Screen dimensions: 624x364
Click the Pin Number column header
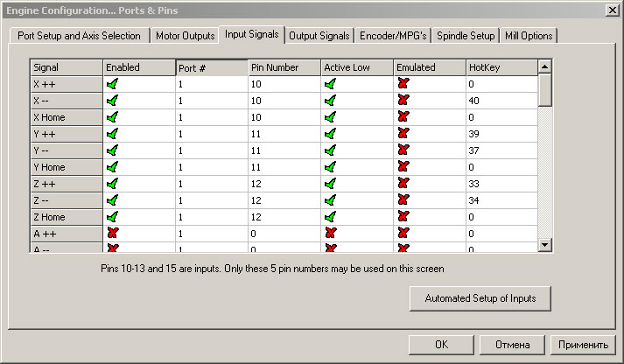[284, 67]
